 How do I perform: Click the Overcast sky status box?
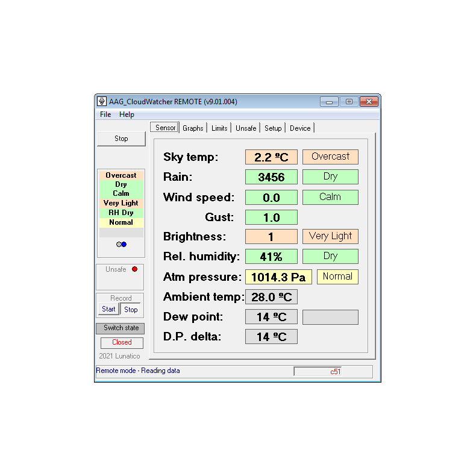[330, 157]
